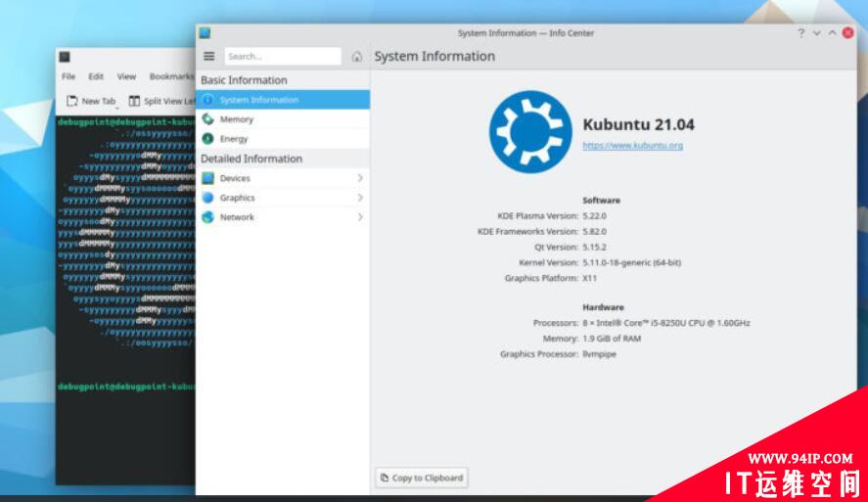The height and width of the screenshot is (502, 868).
Task: Click the Memory module icon
Action: click(208, 119)
